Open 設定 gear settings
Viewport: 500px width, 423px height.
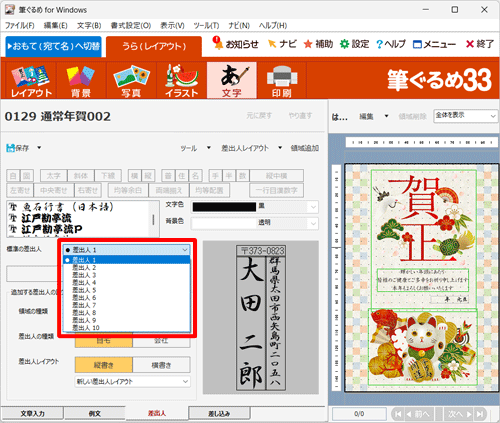pyautogui.click(x=354, y=44)
